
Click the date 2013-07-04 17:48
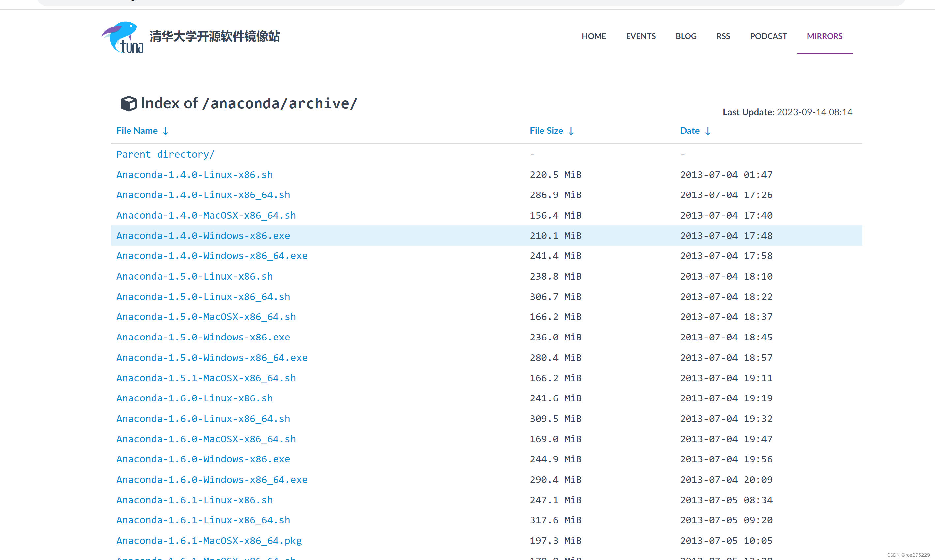[726, 235]
